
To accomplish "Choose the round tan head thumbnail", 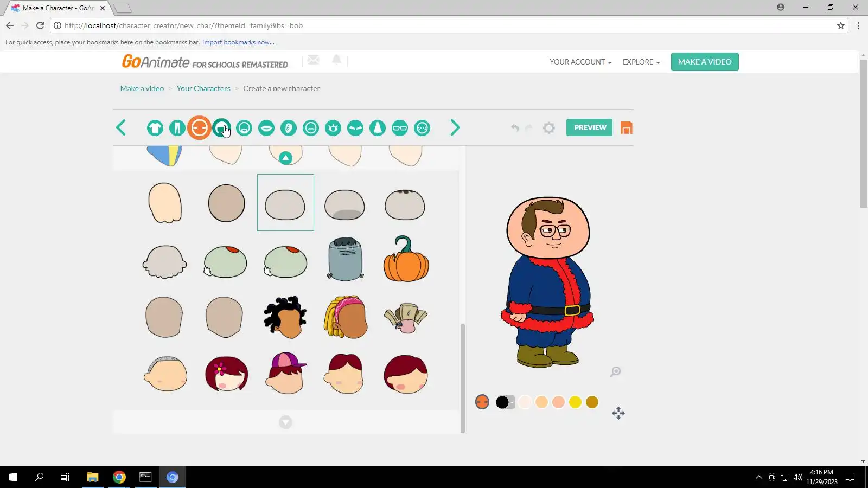I will coord(226,203).
